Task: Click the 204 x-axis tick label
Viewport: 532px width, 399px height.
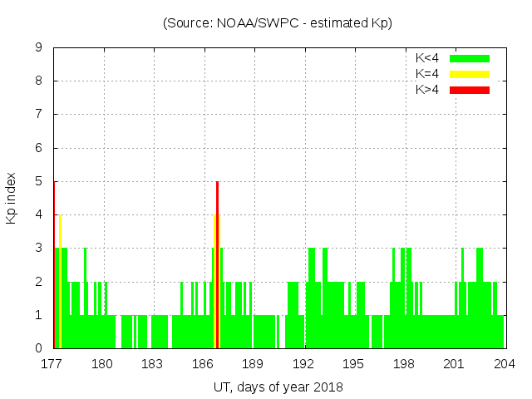Action: tap(505, 363)
